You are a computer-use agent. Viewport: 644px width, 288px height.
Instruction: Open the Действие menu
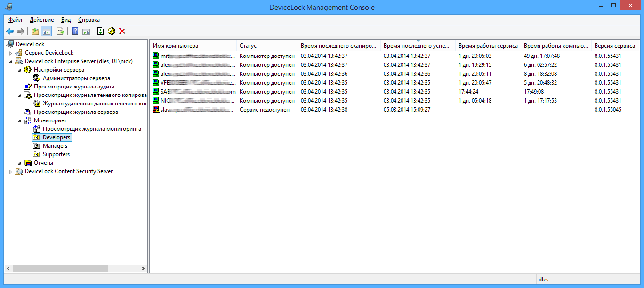pos(41,20)
